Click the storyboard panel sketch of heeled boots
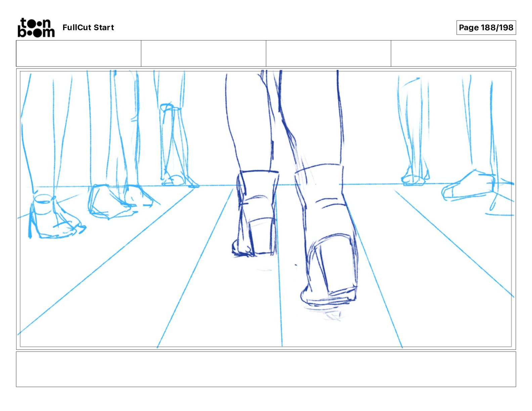Image resolution: width=532 pixels, height=411 pixels. (x=266, y=209)
